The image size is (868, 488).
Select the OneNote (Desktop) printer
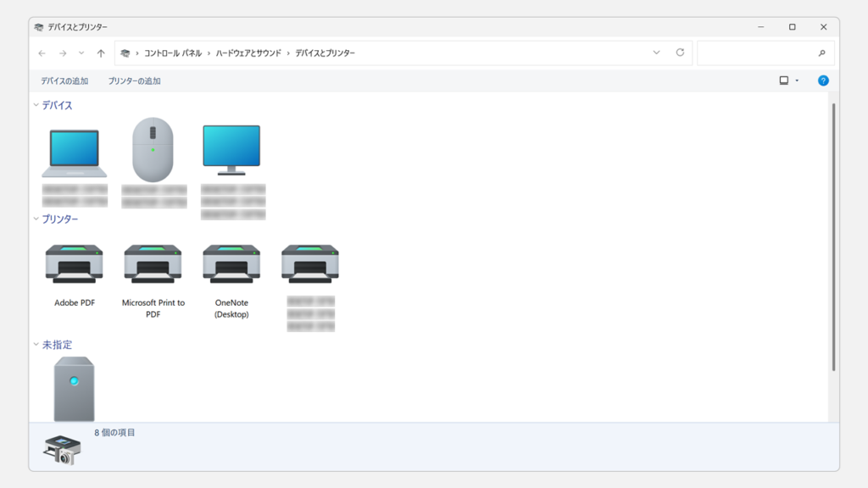[x=231, y=264]
